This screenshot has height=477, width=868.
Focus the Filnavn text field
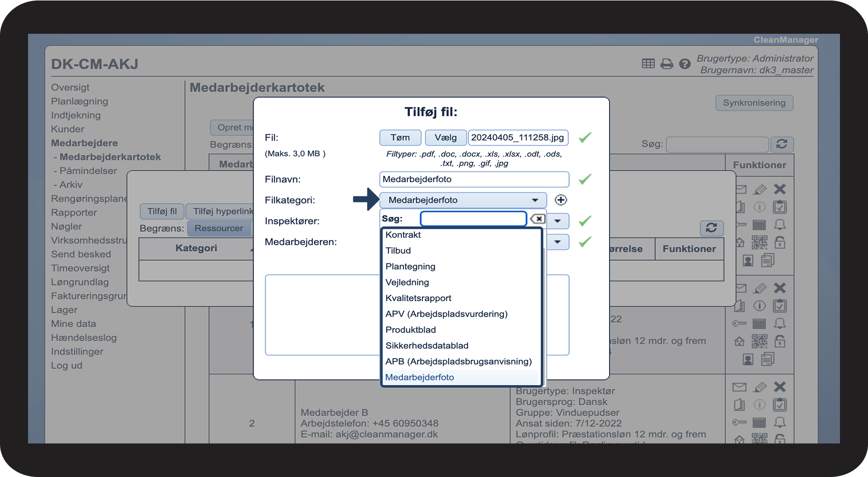coord(474,179)
